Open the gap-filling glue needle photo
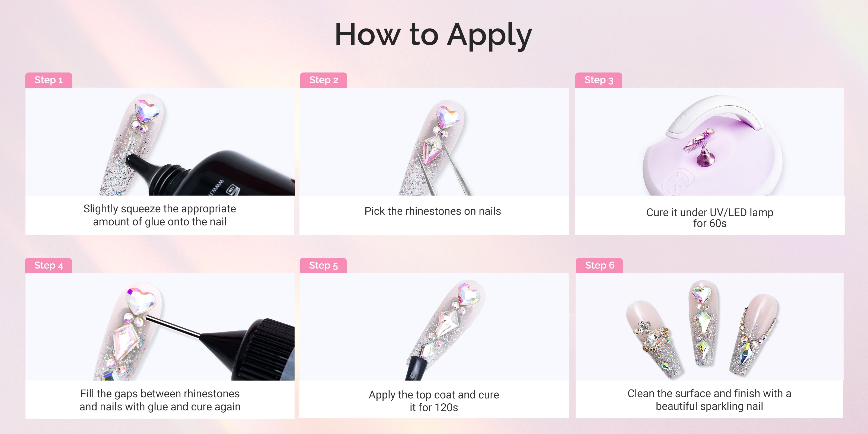Viewport: 868px width, 434px height. tap(160, 327)
